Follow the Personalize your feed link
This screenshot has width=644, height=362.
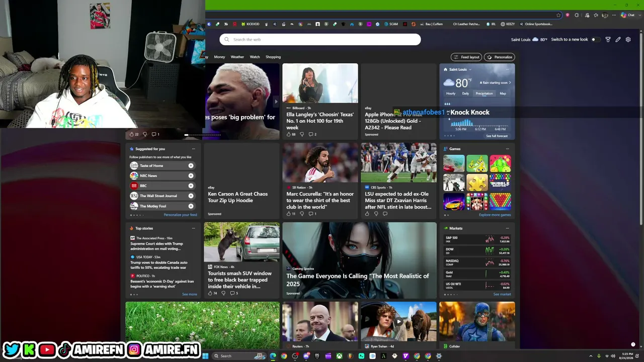pyautogui.click(x=180, y=215)
